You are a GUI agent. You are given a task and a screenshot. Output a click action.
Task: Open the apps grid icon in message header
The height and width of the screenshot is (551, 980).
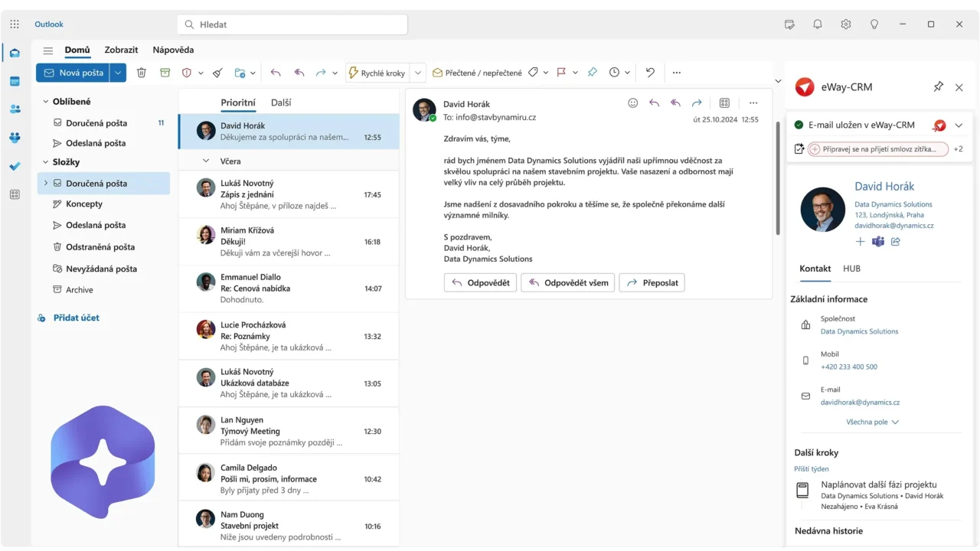pos(724,103)
